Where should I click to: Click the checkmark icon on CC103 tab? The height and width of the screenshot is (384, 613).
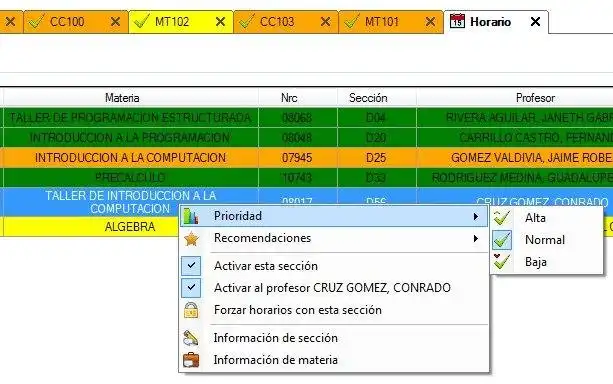click(x=246, y=22)
